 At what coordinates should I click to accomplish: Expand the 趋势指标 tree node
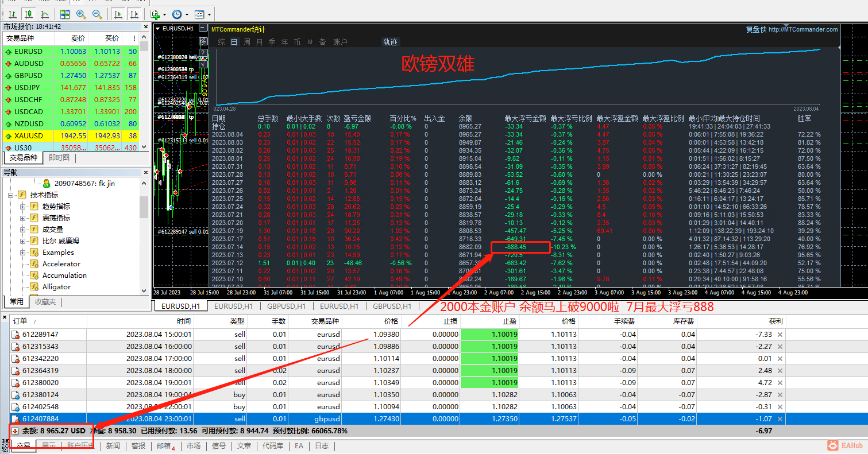[23, 207]
